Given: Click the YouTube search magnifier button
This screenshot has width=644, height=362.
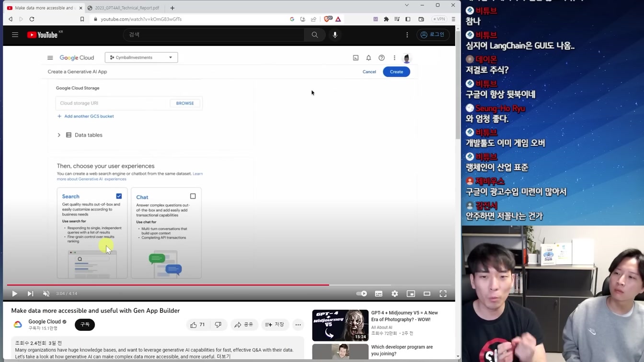Looking at the screenshot, I should pos(315,34).
